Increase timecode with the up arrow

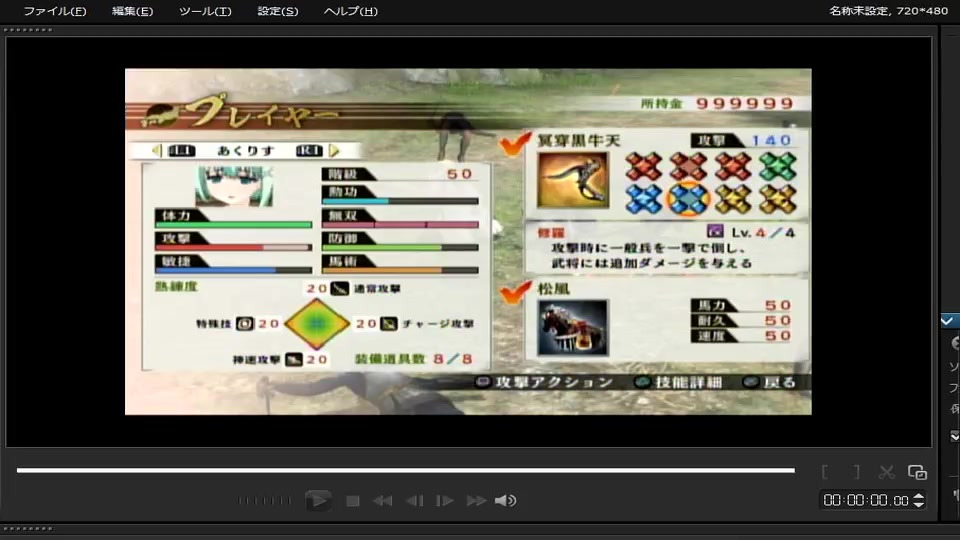click(x=918, y=496)
